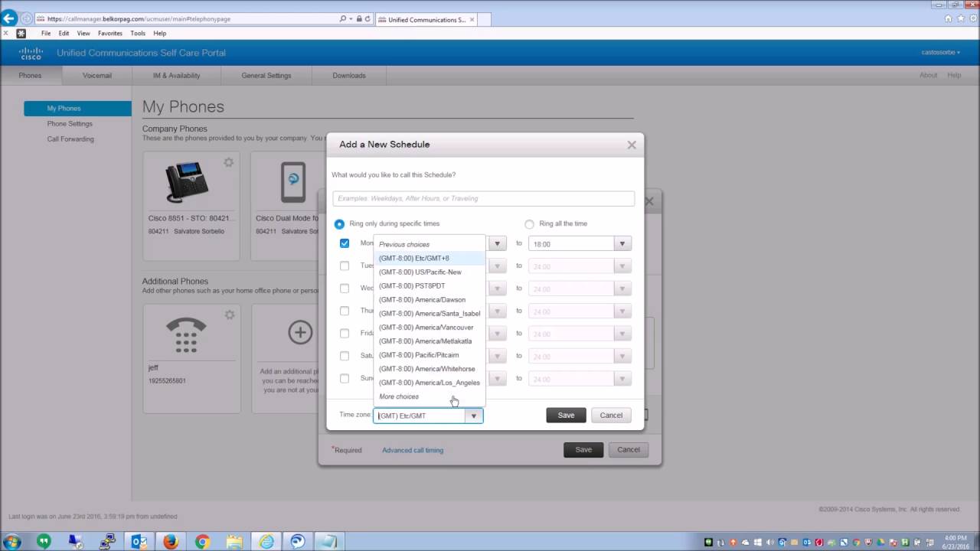Switch to the Downloads tab

coord(349,76)
